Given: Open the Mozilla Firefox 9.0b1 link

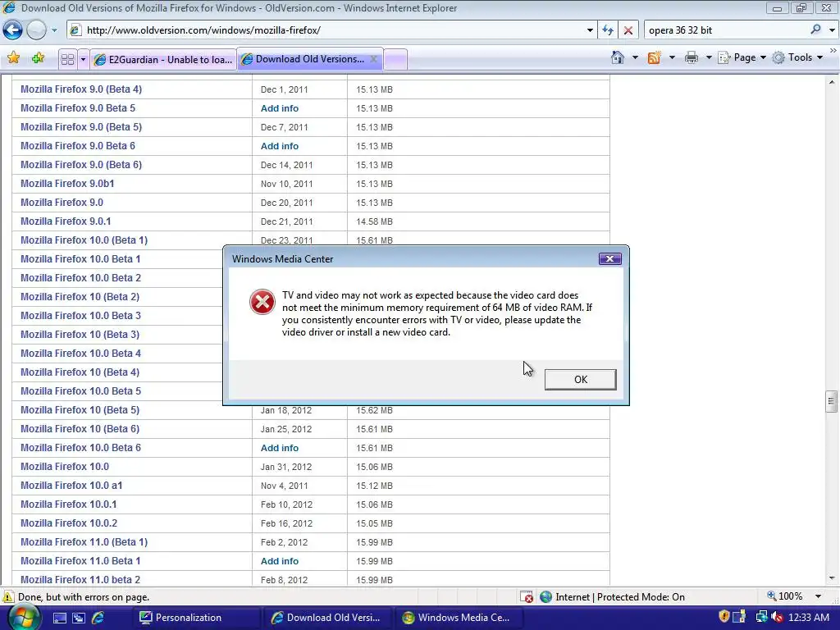Looking at the screenshot, I should [x=67, y=183].
